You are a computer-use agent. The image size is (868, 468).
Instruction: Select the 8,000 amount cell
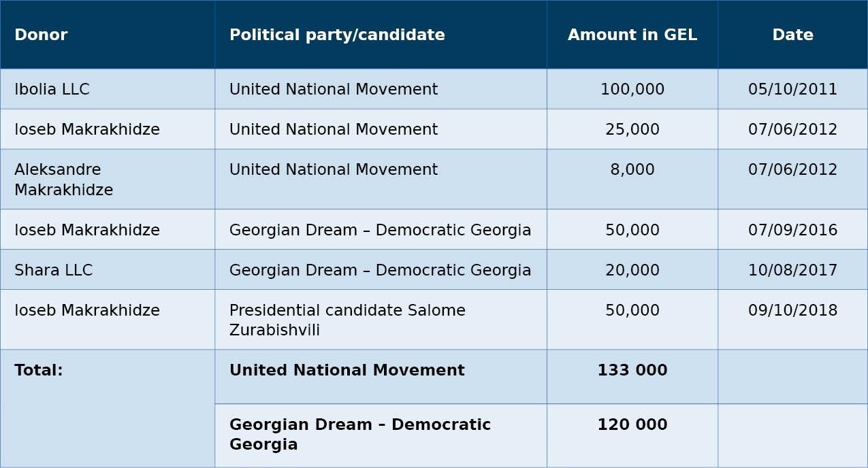(x=632, y=180)
